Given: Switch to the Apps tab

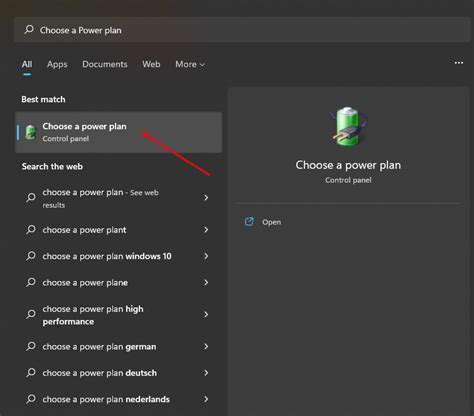Looking at the screenshot, I should tap(57, 64).
